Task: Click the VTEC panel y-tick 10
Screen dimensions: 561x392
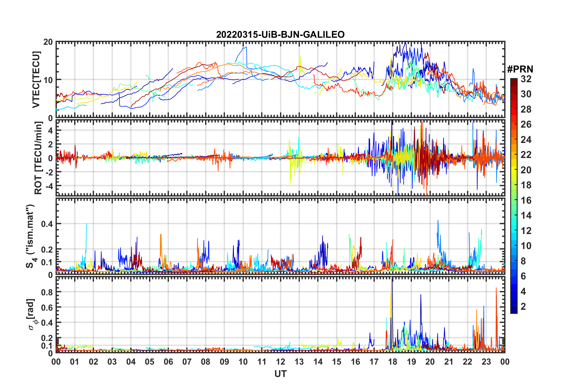Action: pyautogui.click(x=48, y=80)
